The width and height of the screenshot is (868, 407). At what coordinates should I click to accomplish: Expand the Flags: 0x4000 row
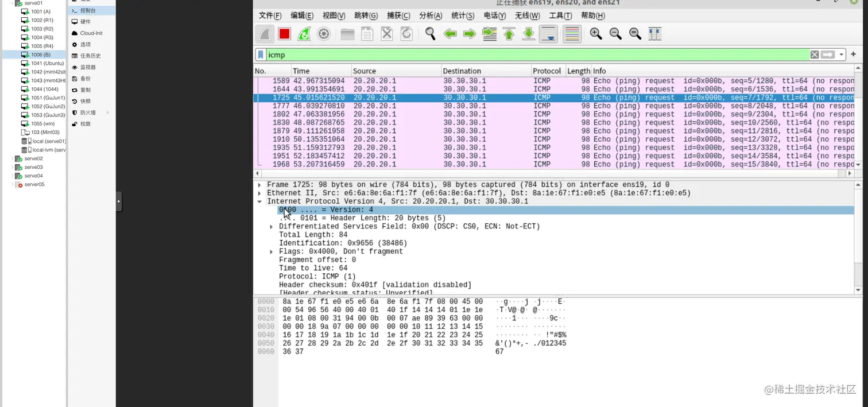[272, 251]
